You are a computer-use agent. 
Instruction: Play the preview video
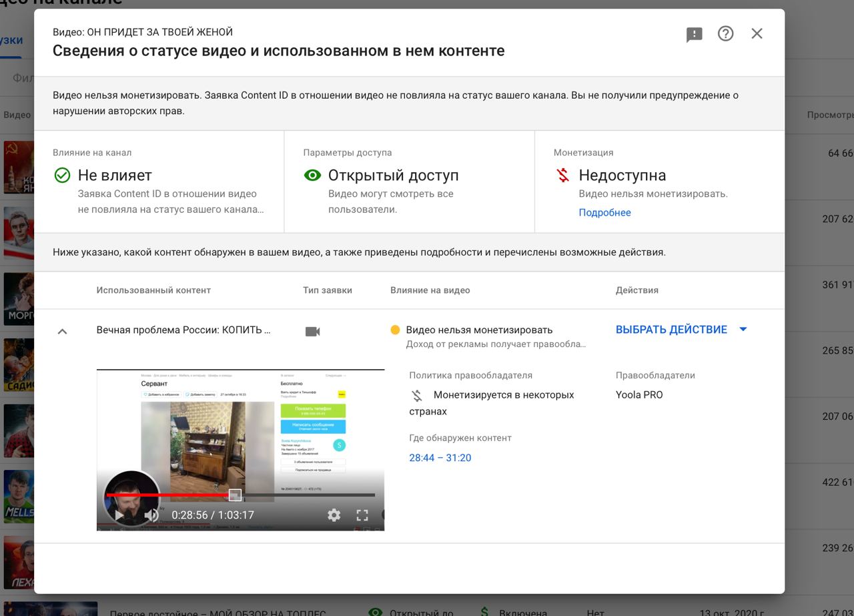(119, 515)
